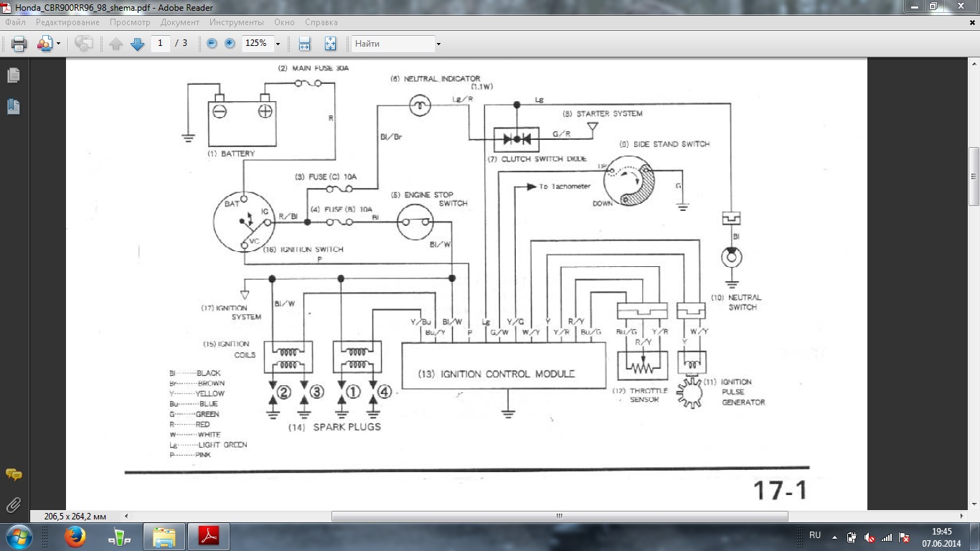980x551 pixels.
Task: Open the Инструменты menu
Action: (x=236, y=22)
